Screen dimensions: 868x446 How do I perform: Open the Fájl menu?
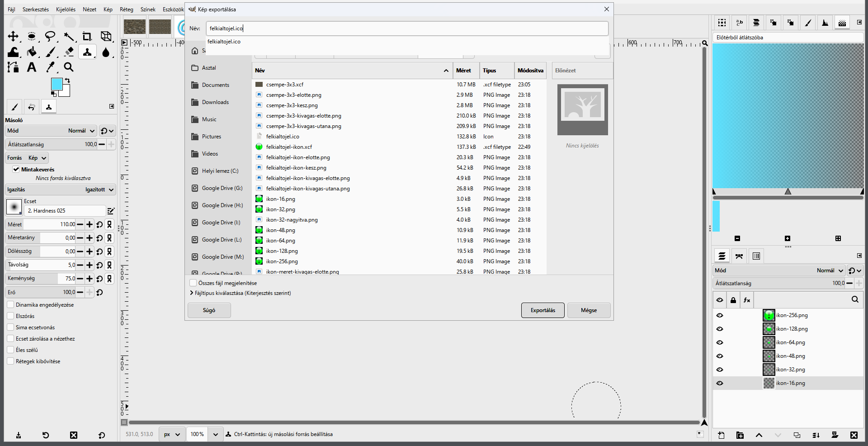coord(11,9)
